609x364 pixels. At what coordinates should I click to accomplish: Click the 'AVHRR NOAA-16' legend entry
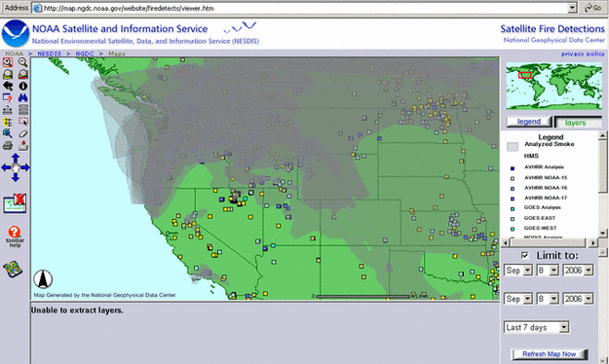546,188
